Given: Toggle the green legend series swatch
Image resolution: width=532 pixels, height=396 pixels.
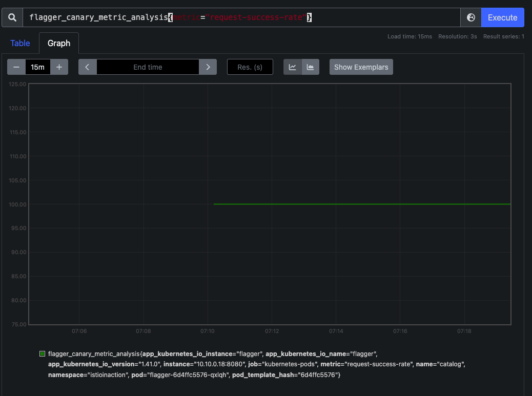Looking at the screenshot, I should 43,353.
